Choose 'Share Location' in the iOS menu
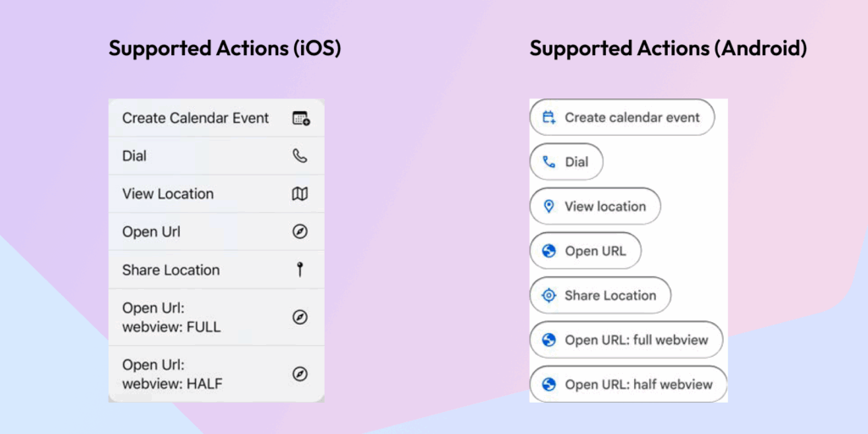This screenshot has width=868, height=434. coord(170,270)
